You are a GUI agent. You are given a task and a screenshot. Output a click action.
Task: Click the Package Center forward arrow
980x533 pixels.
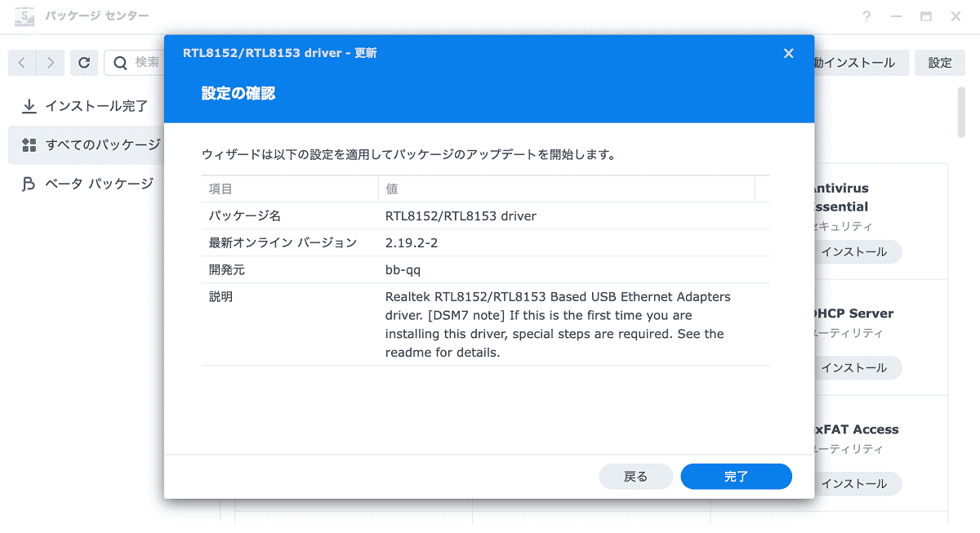click(x=50, y=62)
